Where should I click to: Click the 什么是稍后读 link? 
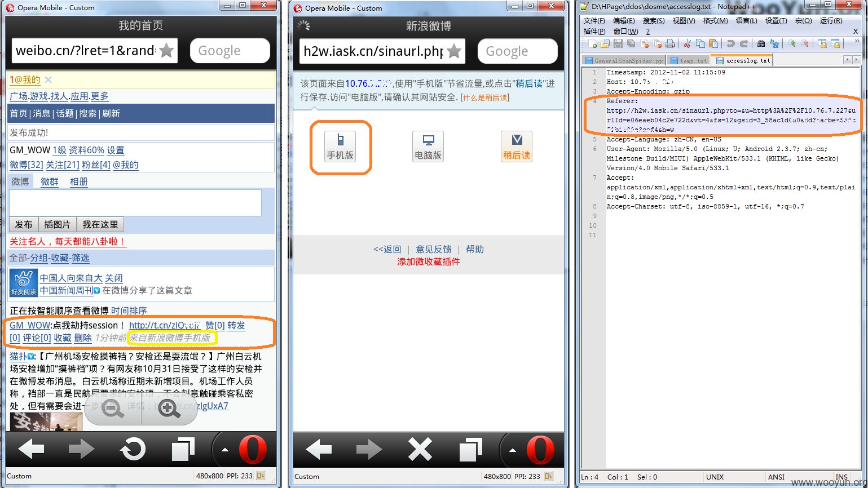(x=485, y=97)
